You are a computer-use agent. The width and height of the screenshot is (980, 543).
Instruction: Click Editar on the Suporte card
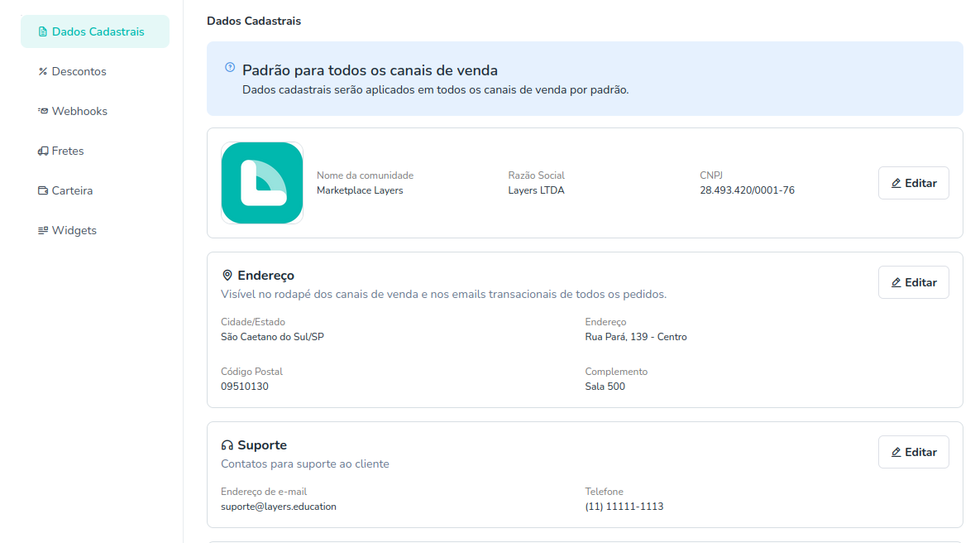click(x=913, y=451)
